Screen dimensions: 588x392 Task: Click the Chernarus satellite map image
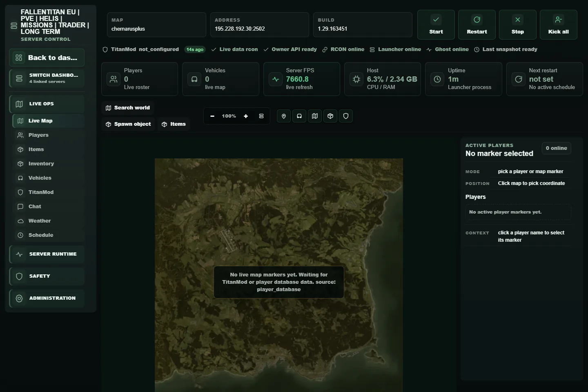pyautogui.click(x=279, y=275)
